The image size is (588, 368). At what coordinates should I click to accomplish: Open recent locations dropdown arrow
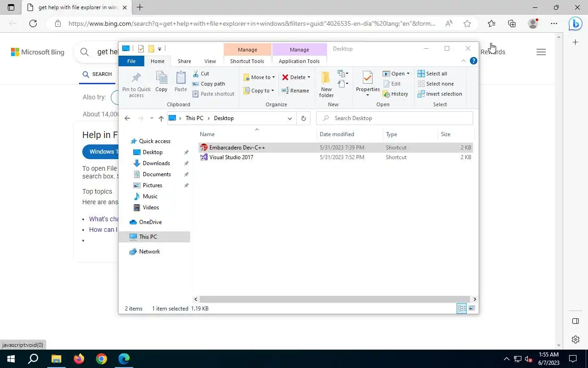[152, 118]
